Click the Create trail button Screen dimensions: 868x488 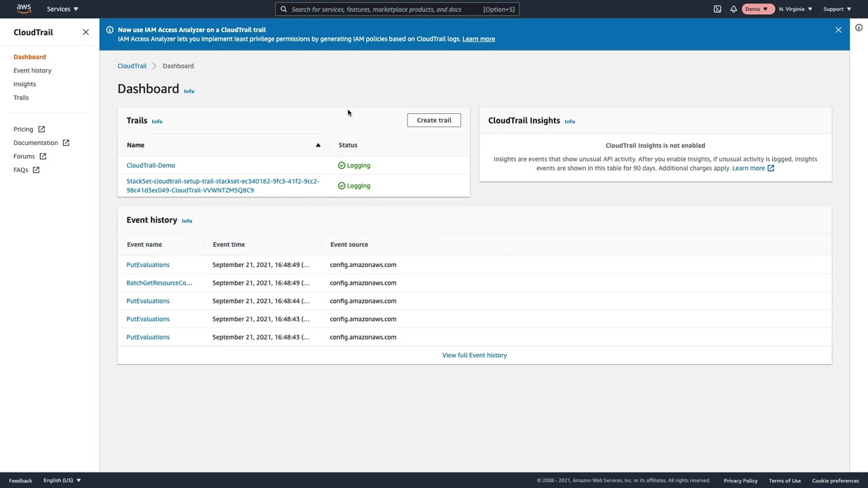click(434, 120)
